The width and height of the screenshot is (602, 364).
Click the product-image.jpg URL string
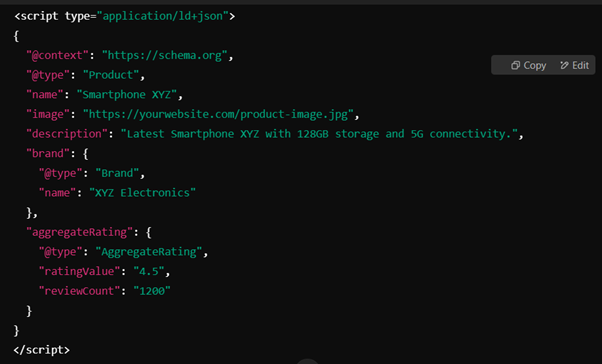[x=218, y=114]
